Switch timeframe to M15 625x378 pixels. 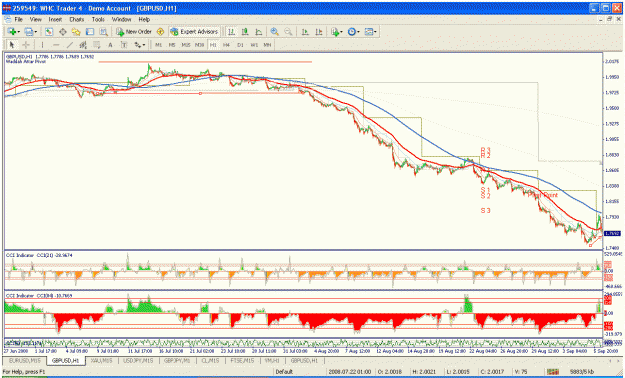pyautogui.click(x=186, y=45)
